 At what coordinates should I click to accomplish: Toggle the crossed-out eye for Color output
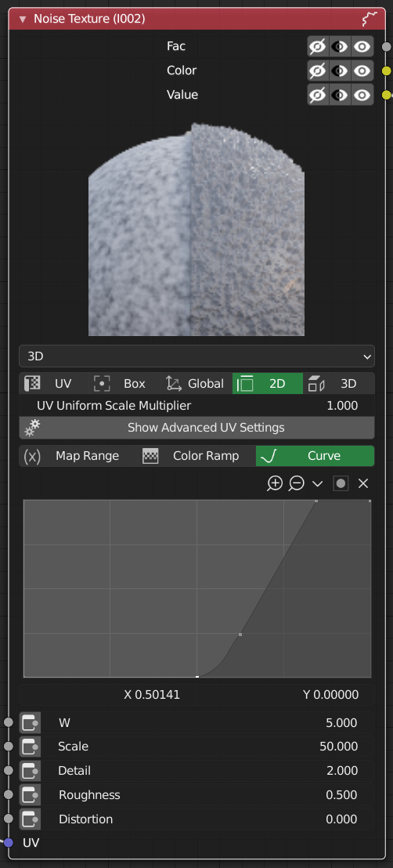click(318, 71)
